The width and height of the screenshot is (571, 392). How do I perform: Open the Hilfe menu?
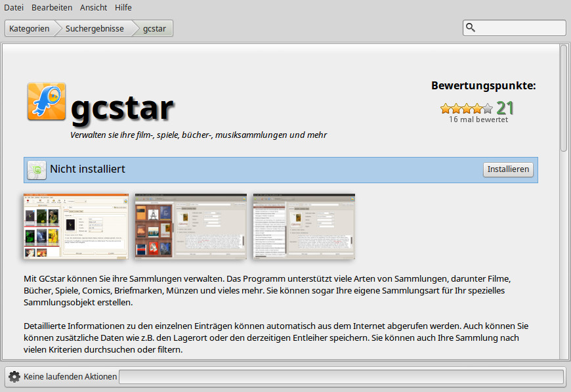(123, 8)
